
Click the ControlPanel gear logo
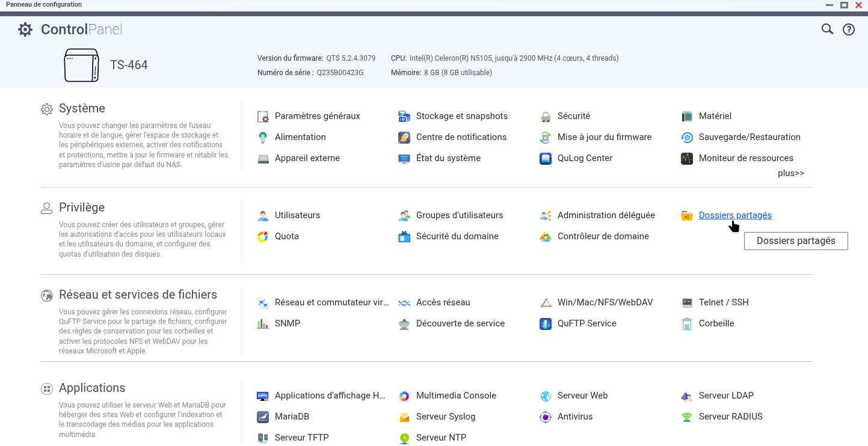(x=25, y=29)
